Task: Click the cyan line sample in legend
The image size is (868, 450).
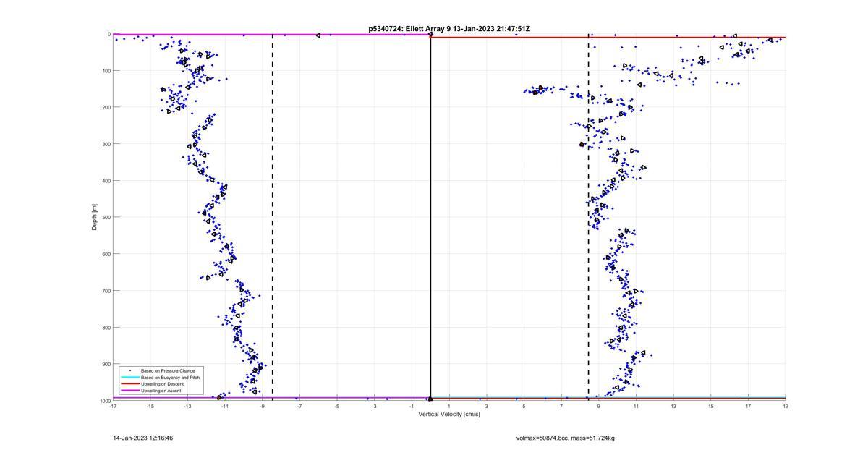Action: [130, 378]
